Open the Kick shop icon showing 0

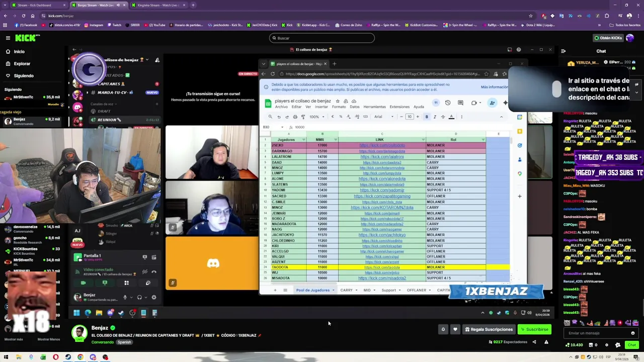click(x=593, y=345)
